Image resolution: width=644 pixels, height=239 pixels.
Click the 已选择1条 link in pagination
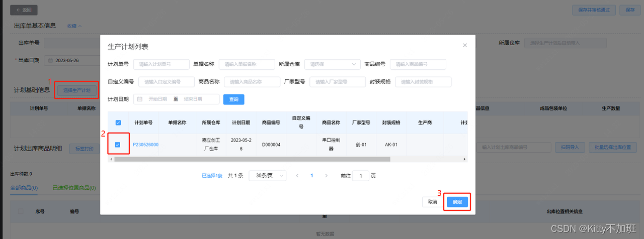click(212, 176)
